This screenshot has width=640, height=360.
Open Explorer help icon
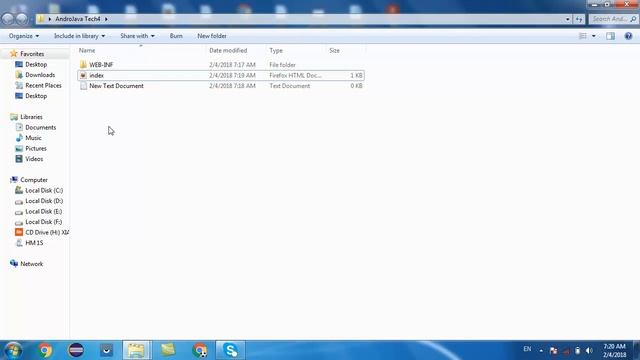[628, 36]
